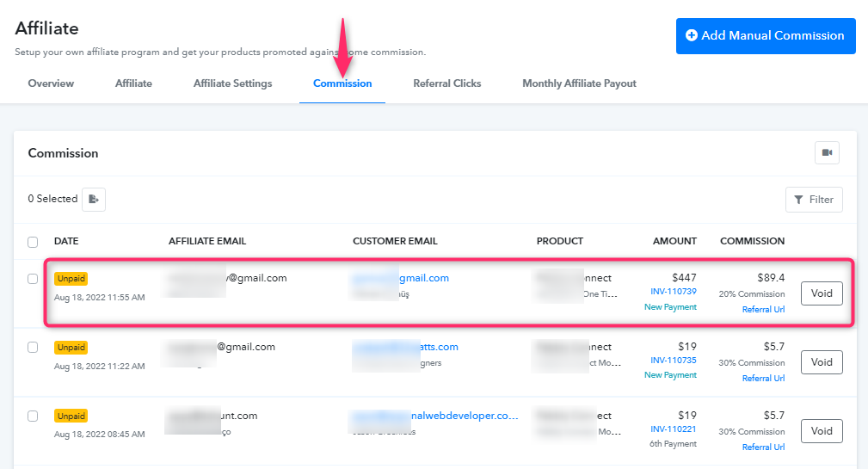Screen dimensions: 868x469
Task: Open Referral Url under 20% Commission
Action: 763,310
